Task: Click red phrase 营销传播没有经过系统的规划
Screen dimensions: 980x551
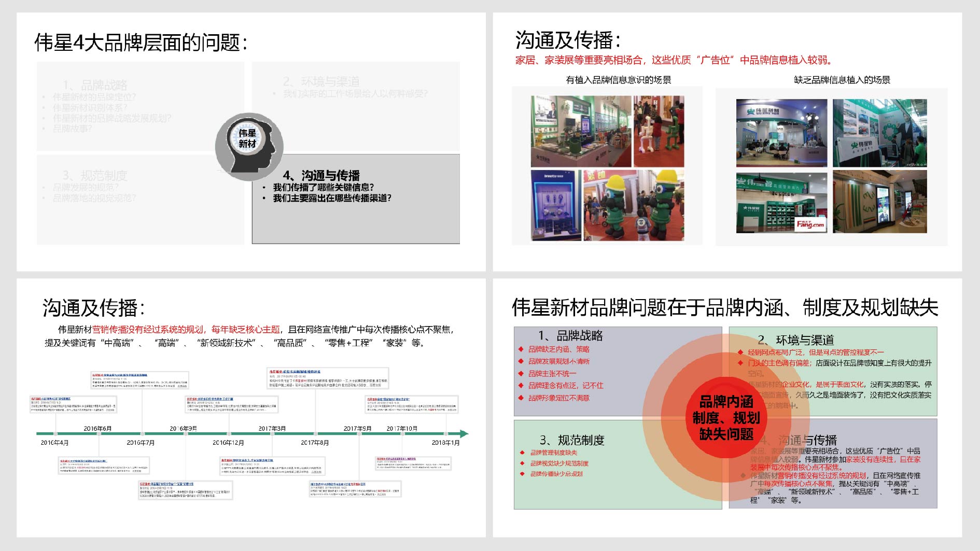Action: click(x=148, y=330)
